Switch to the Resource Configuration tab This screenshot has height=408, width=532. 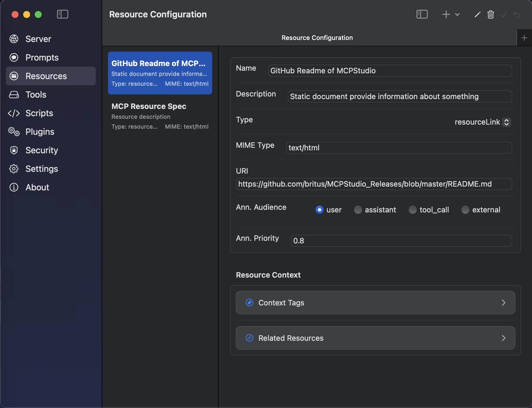pos(317,37)
